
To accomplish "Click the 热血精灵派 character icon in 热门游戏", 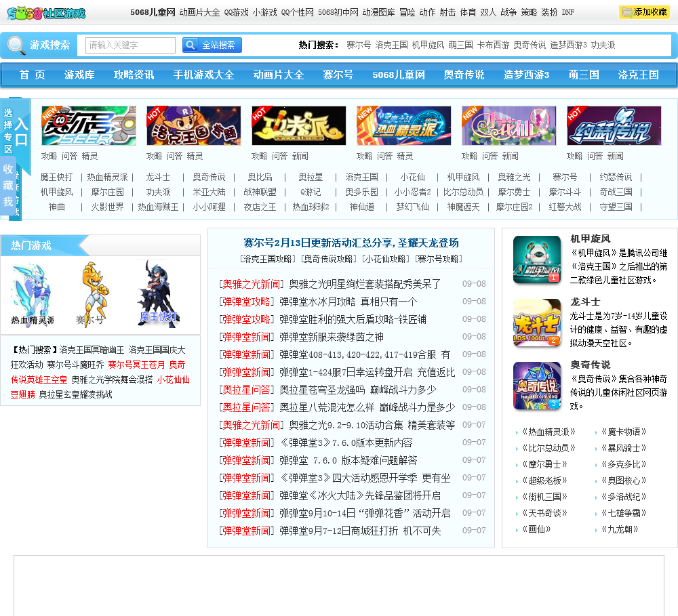I will 33,294.
